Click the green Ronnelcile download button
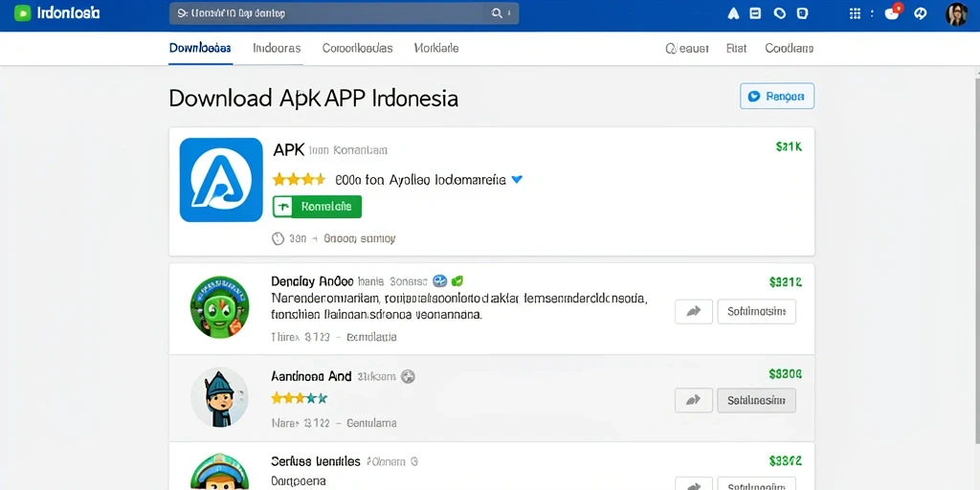This screenshot has height=490, width=980. tap(317, 207)
